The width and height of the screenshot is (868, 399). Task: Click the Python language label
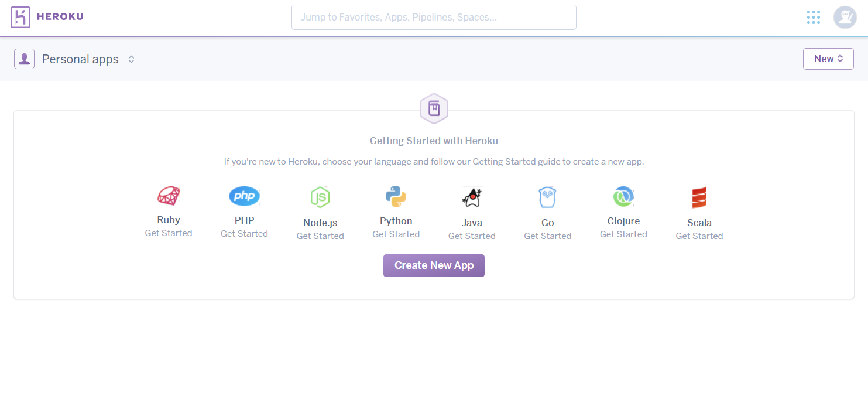click(x=396, y=221)
